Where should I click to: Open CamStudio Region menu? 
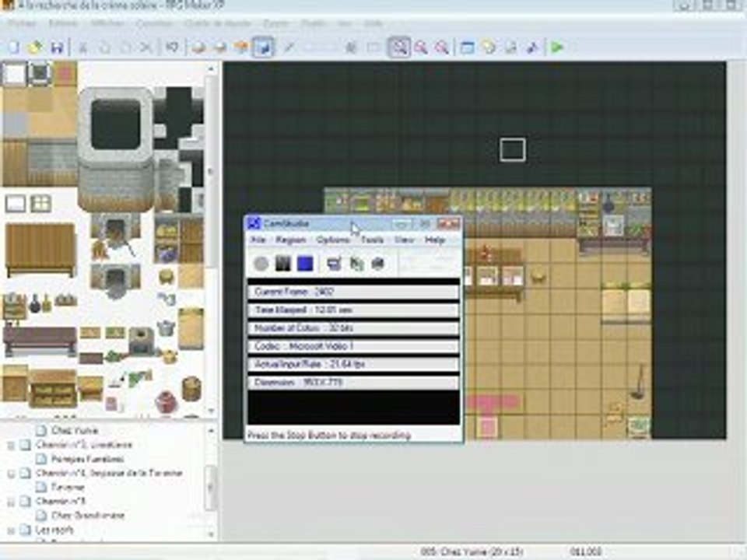tap(290, 240)
